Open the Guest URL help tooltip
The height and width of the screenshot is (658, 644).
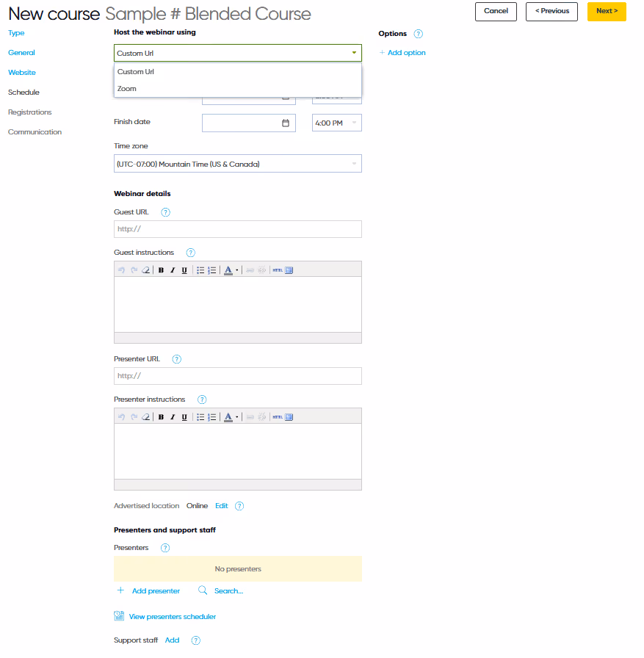click(x=165, y=212)
